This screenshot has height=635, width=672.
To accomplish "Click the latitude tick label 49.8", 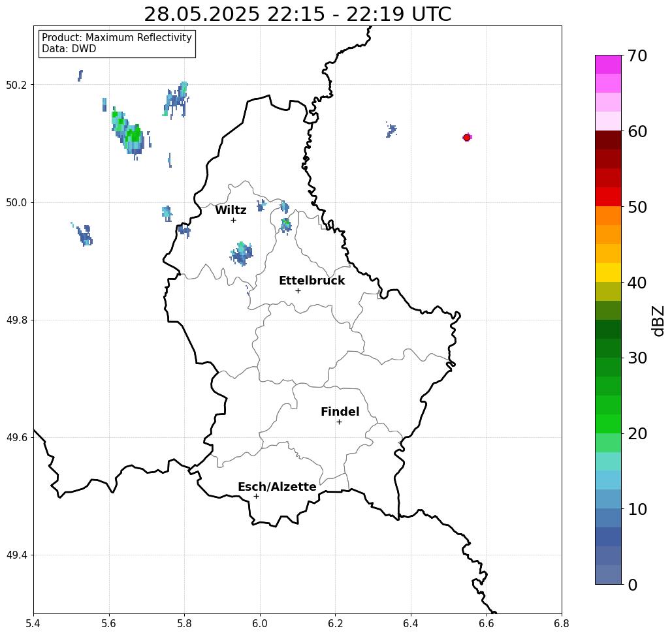I will (16, 320).
